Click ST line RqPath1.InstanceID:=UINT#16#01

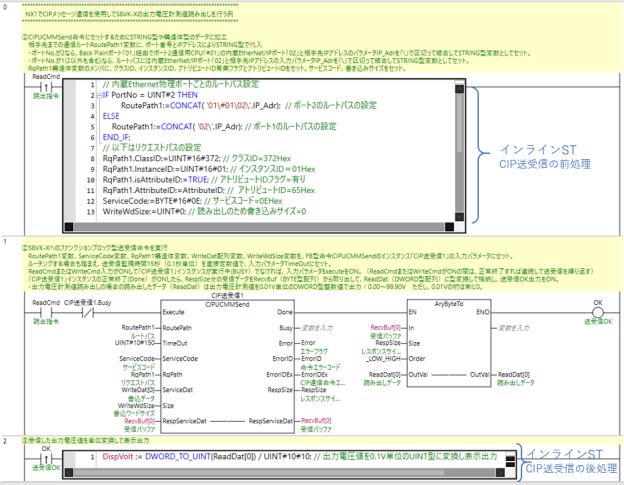(209, 169)
